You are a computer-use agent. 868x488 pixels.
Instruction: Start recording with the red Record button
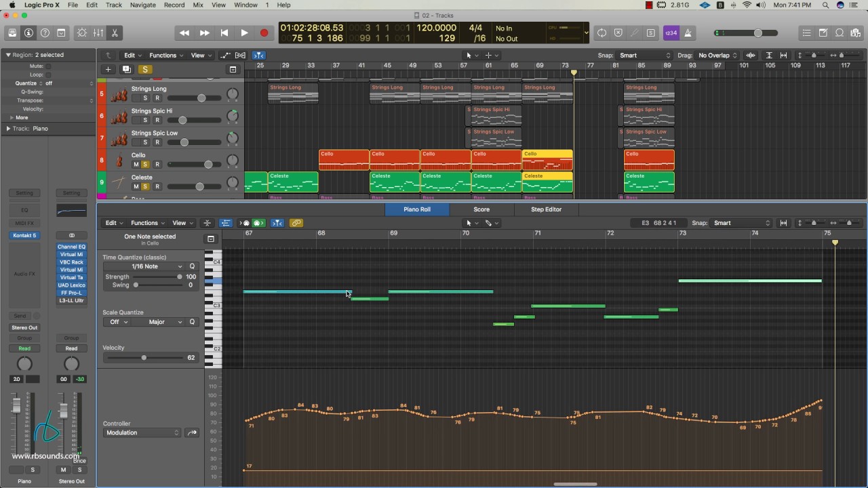click(264, 33)
